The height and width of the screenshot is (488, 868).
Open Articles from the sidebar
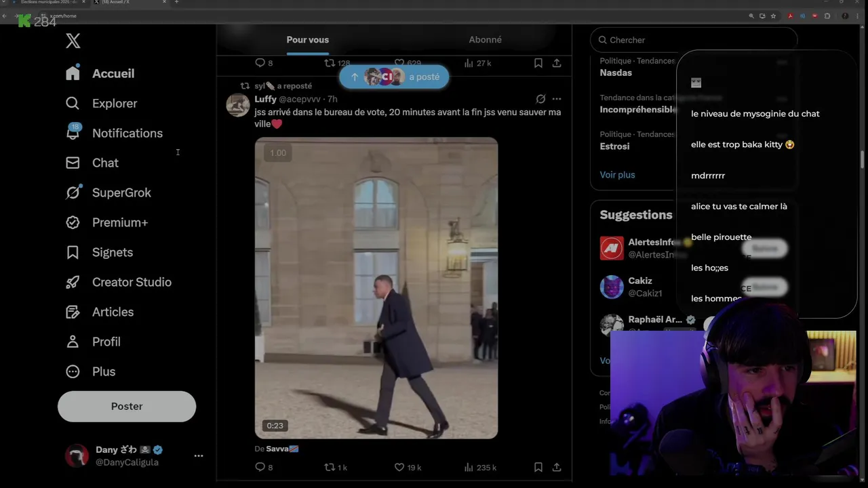click(99, 312)
